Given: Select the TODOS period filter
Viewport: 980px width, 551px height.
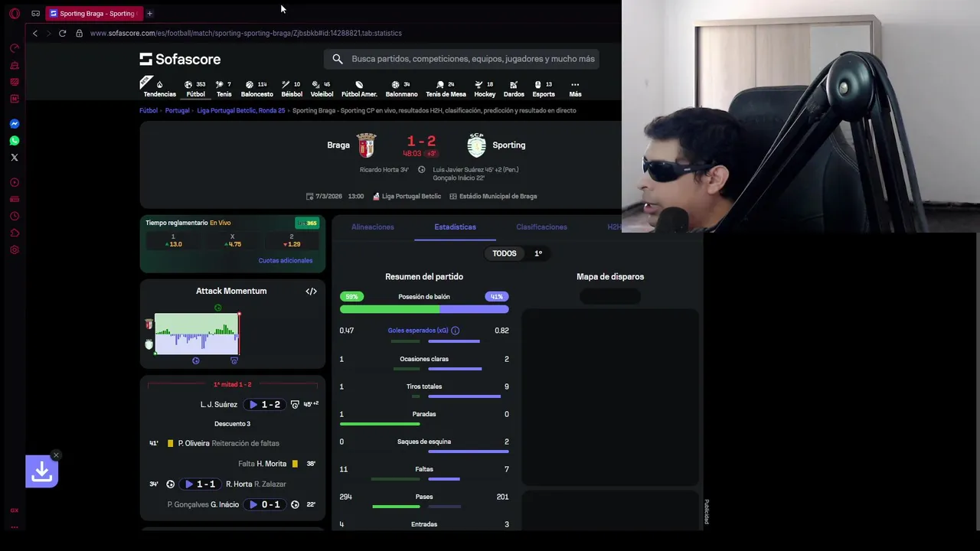Looking at the screenshot, I should tap(505, 253).
